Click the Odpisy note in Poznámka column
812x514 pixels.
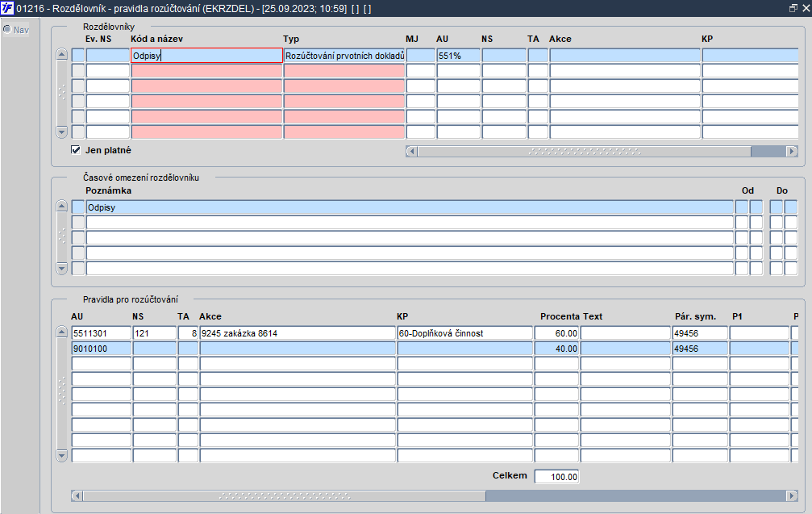[410, 207]
